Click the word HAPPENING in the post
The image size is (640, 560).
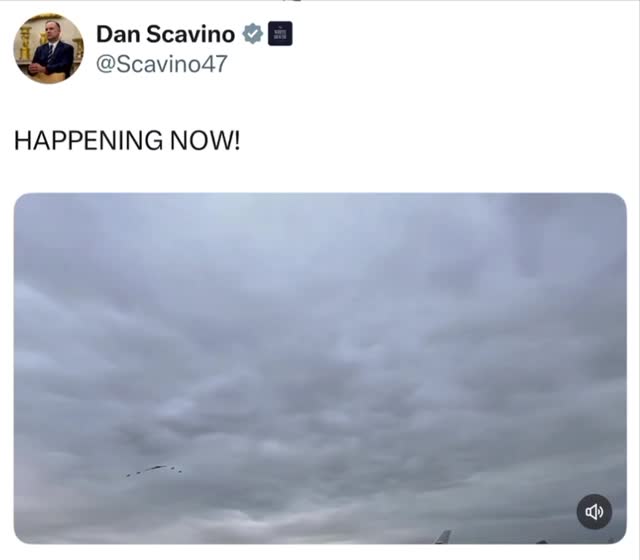click(x=88, y=140)
